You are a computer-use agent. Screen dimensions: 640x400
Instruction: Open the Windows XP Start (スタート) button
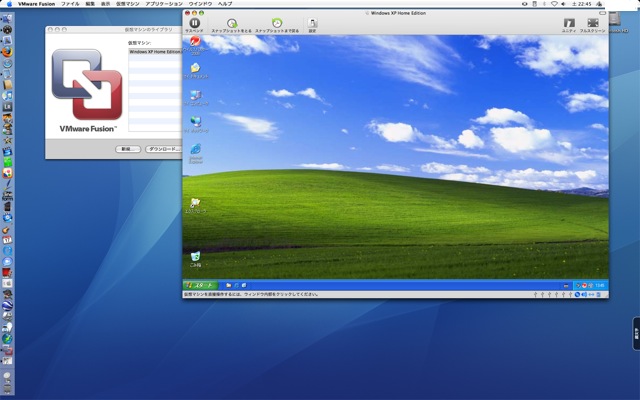coord(200,285)
